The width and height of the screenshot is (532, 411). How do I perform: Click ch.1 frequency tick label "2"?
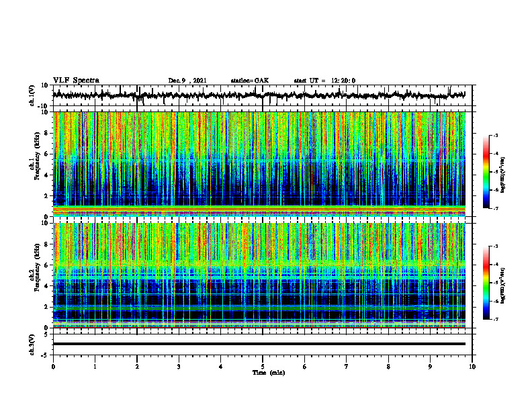pyautogui.click(x=47, y=196)
